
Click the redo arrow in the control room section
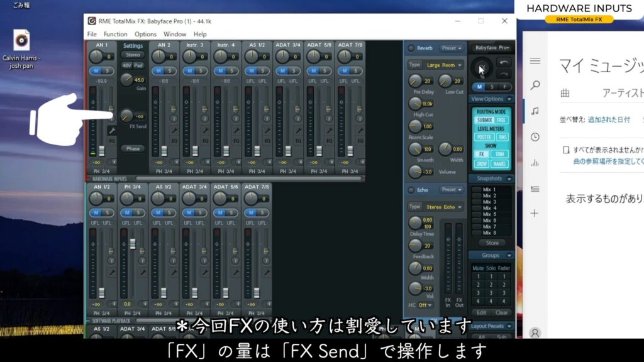[x=504, y=74]
